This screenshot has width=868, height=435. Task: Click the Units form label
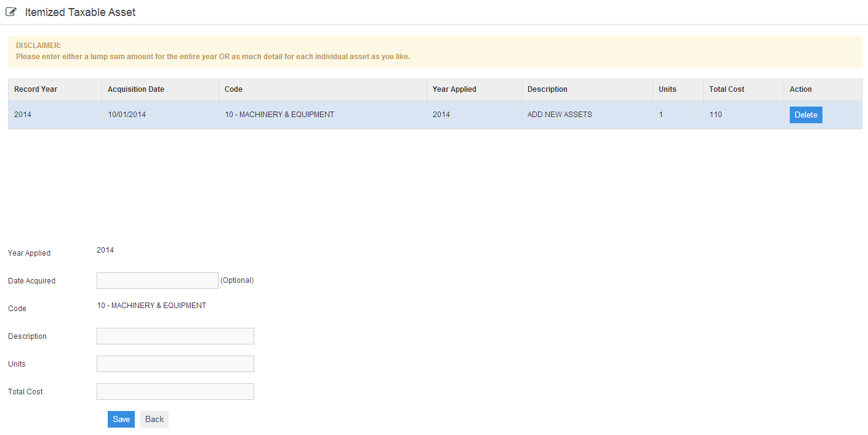[17, 364]
